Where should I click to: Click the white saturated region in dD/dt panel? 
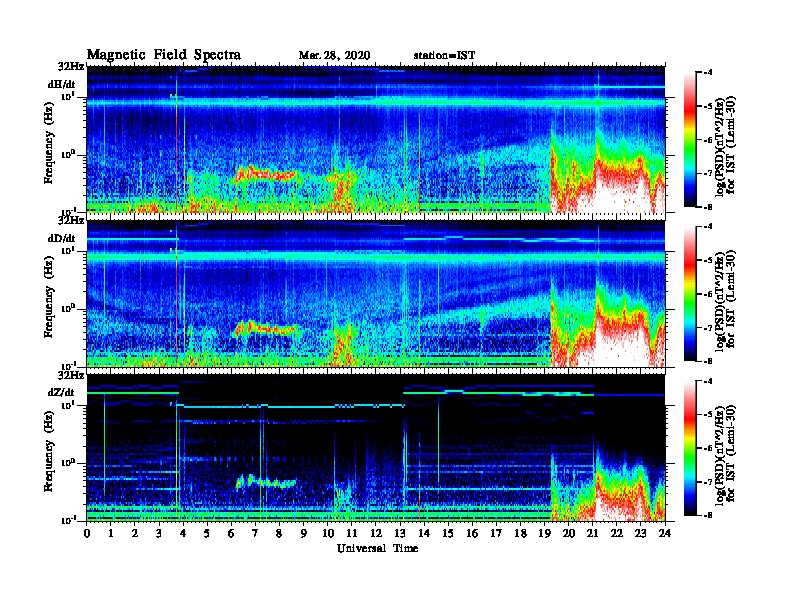click(619, 348)
